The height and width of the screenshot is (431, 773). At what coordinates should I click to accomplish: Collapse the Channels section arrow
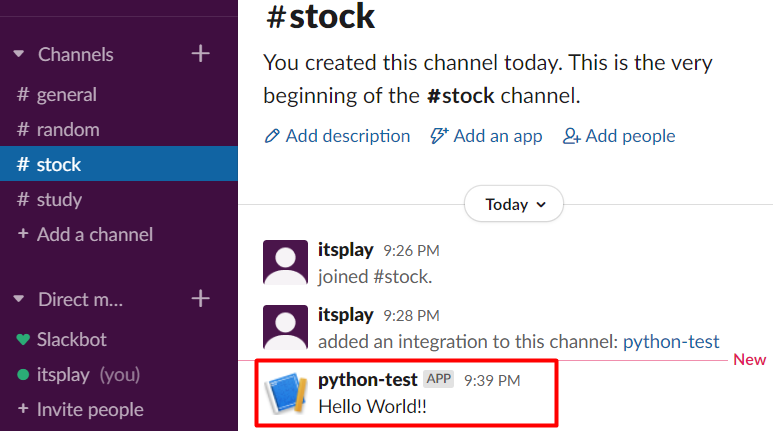19,54
